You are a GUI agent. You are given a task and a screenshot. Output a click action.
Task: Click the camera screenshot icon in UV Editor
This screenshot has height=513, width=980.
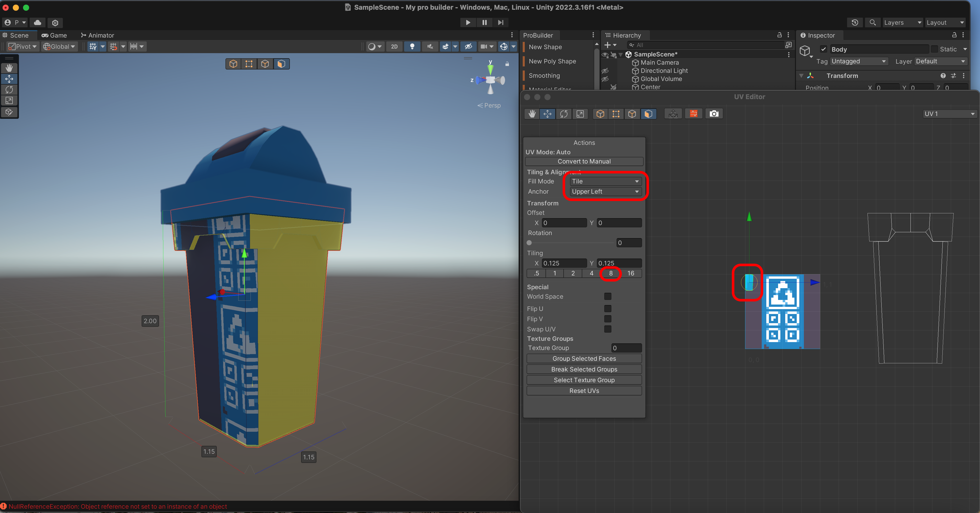[x=714, y=114]
